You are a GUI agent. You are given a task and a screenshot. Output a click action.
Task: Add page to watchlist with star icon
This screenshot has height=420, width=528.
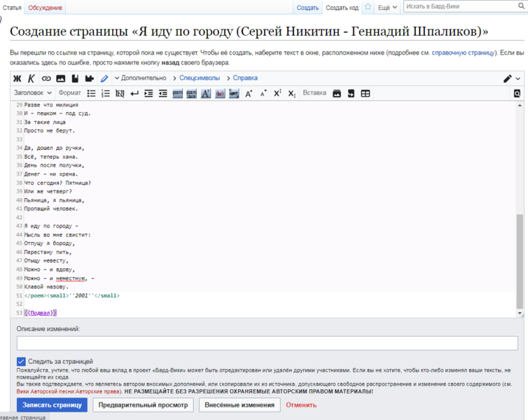tap(368, 7)
